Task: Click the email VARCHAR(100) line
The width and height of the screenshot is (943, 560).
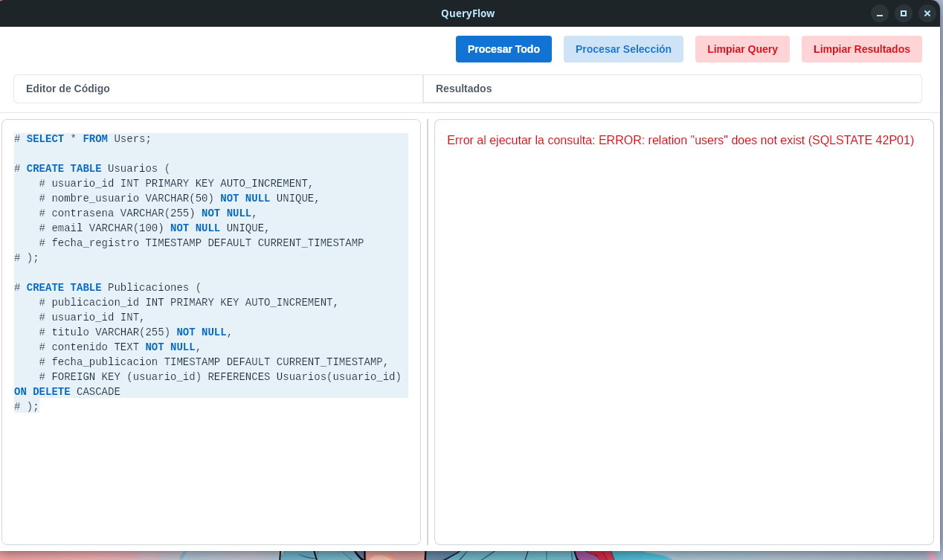Action: click(155, 228)
